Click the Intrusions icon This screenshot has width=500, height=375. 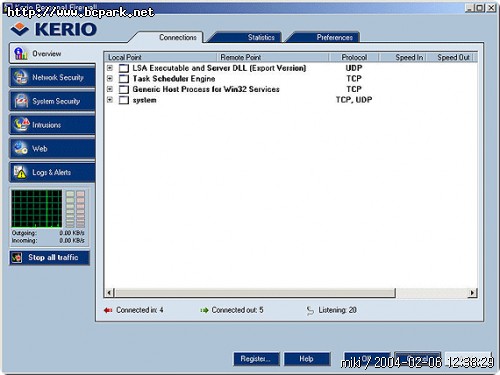(x=21, y=125)
